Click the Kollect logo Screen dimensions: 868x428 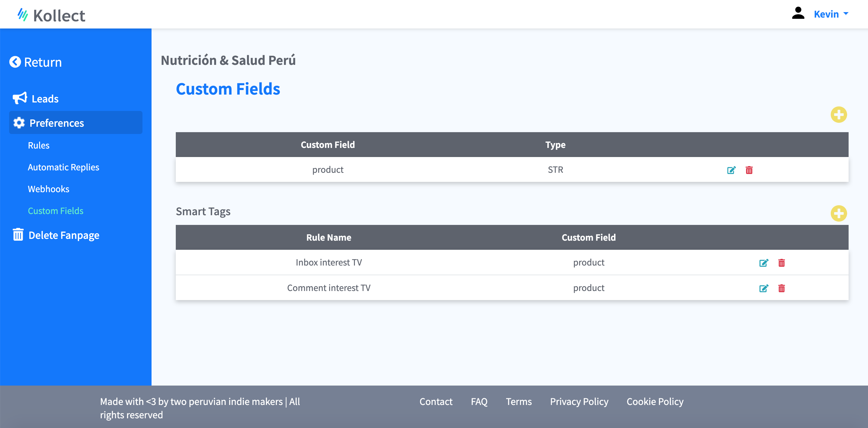(x=52, y=15)
